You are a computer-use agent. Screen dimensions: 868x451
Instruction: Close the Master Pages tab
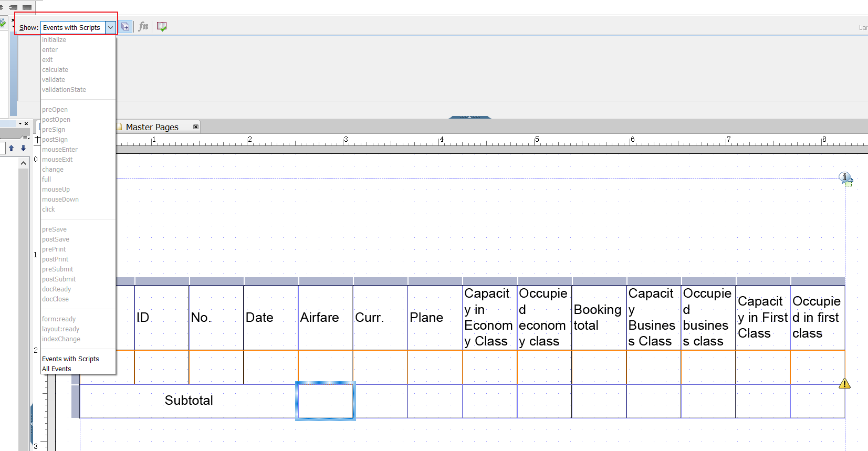click(x=196, y=127)
